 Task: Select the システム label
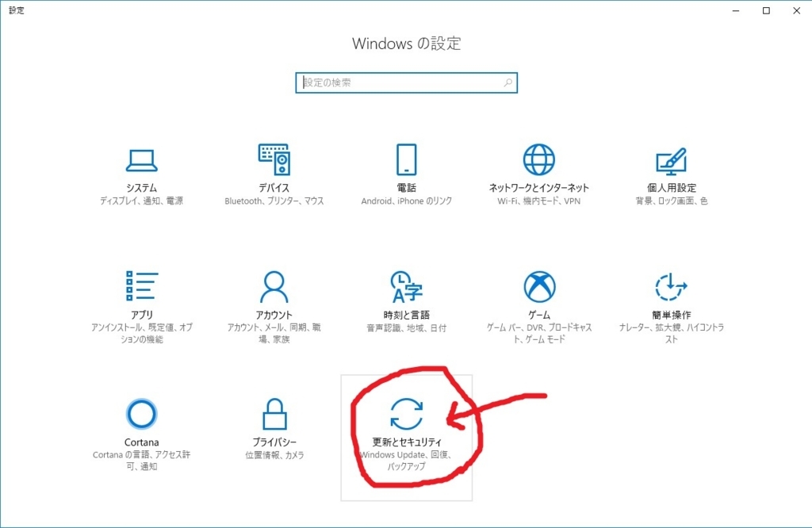pyautogui.click(x=141, y=187)
